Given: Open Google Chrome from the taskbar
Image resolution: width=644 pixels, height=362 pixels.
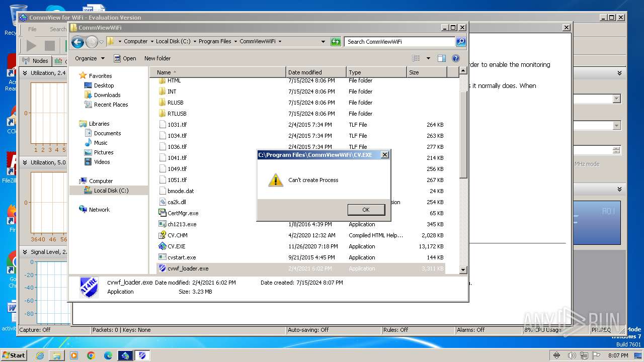Looking at the screenshot, I should (91, 355).
